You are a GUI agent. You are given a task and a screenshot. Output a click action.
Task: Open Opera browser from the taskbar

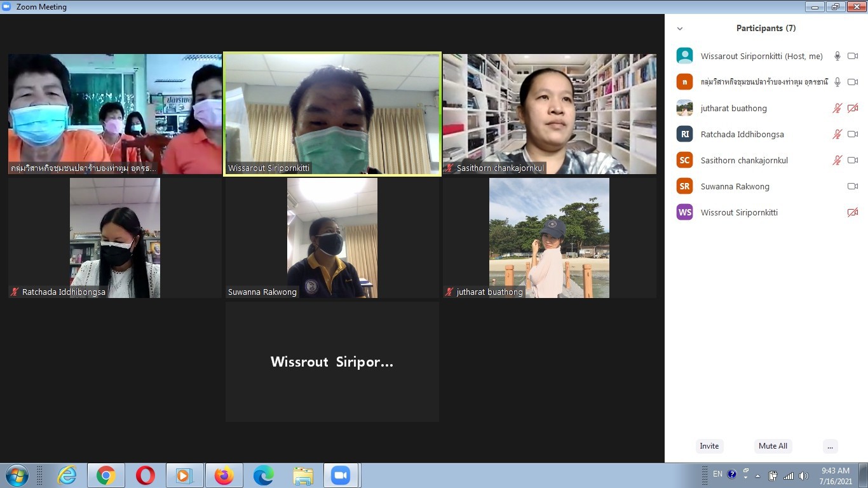click(x=146, y=475)
